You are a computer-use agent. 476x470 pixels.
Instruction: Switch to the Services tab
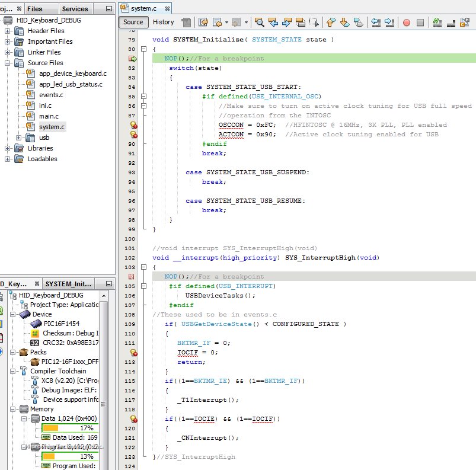tap(75, 9)
